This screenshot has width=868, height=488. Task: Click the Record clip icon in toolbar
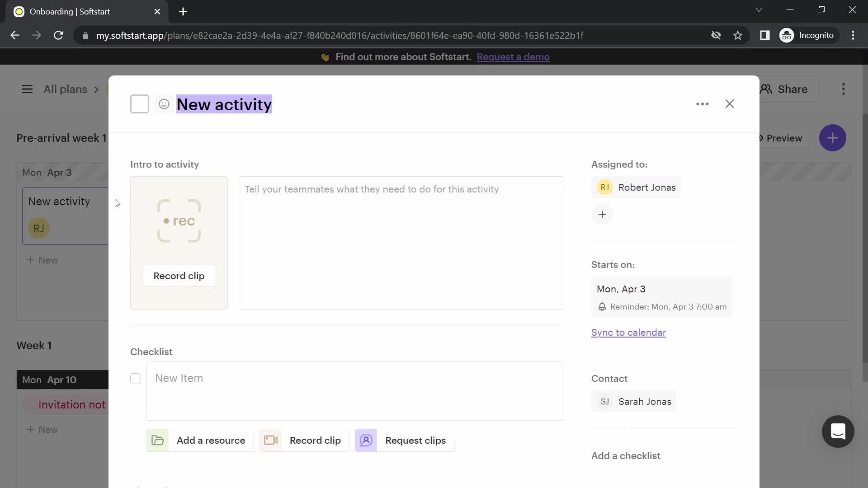[x=271, y=441]
